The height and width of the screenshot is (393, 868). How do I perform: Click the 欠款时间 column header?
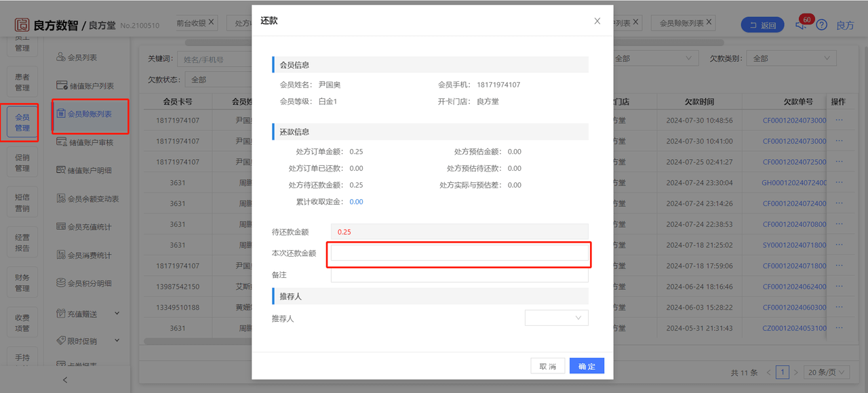pyautogui.click(x=699, y=102)
